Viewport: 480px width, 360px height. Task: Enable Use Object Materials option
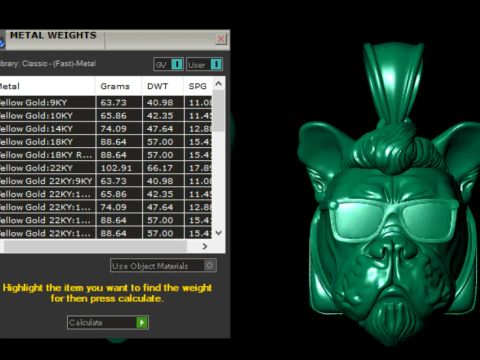(x=163, y=266)
